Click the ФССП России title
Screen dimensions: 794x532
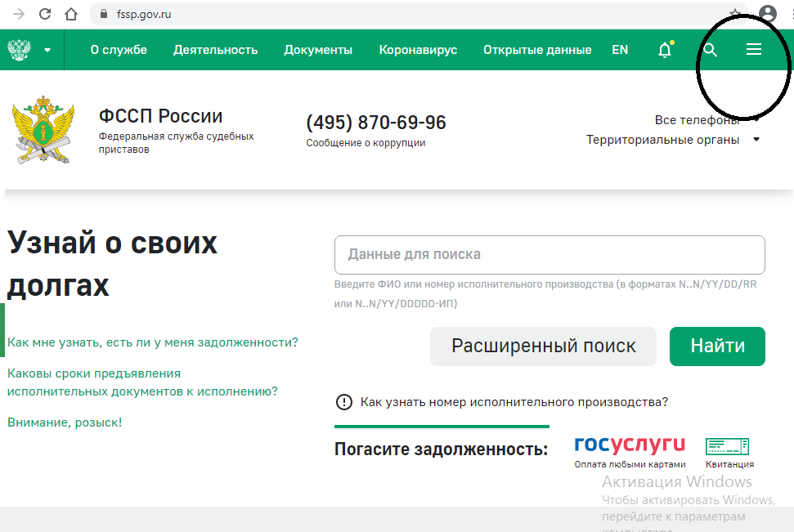[160, 116]
